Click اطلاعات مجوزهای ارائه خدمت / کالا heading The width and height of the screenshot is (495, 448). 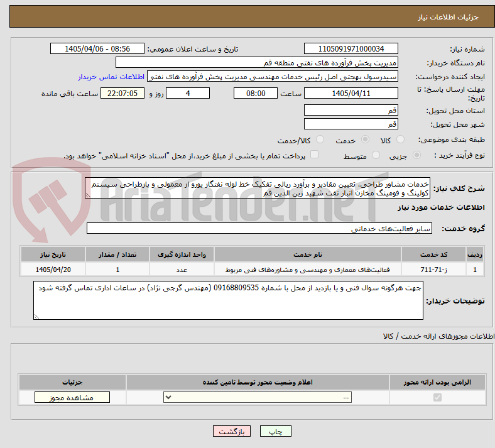coord(439,336)
